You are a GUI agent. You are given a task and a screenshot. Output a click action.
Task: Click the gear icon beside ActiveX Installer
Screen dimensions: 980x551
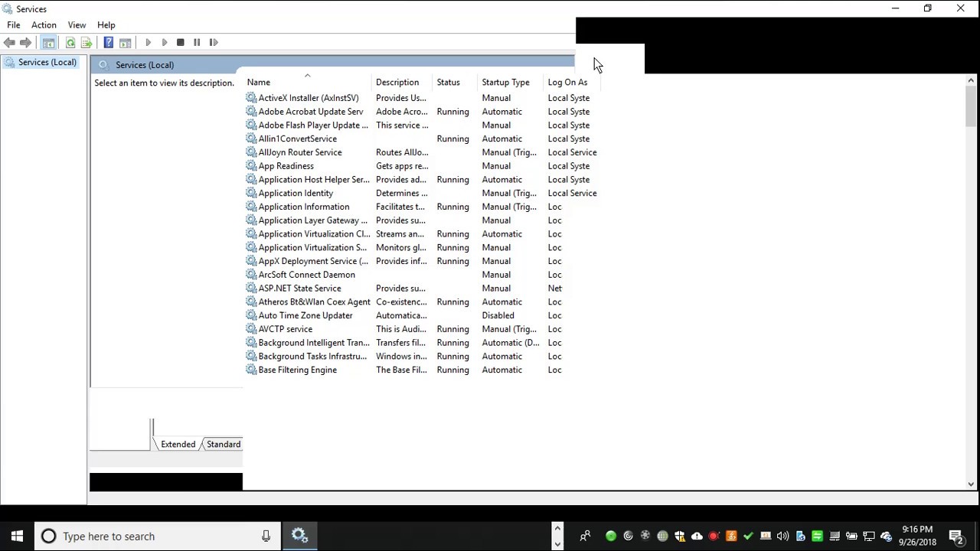(x=251, y=98)
